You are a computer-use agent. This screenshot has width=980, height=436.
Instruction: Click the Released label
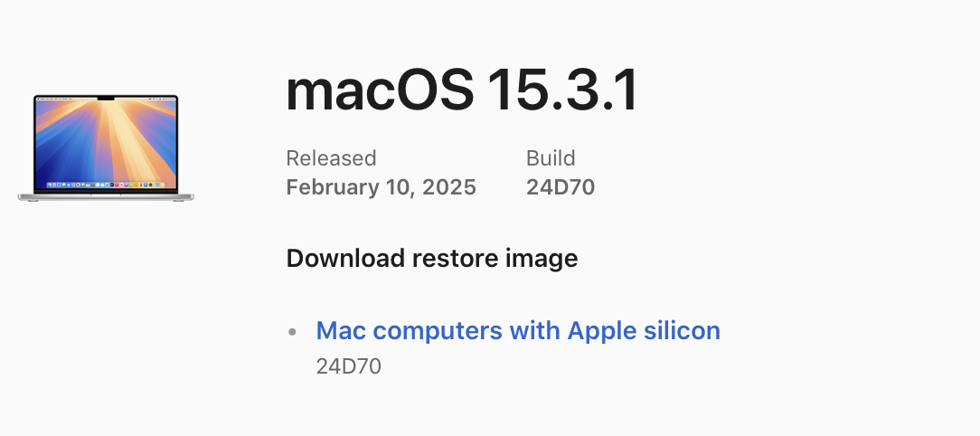tap(331, 158)
